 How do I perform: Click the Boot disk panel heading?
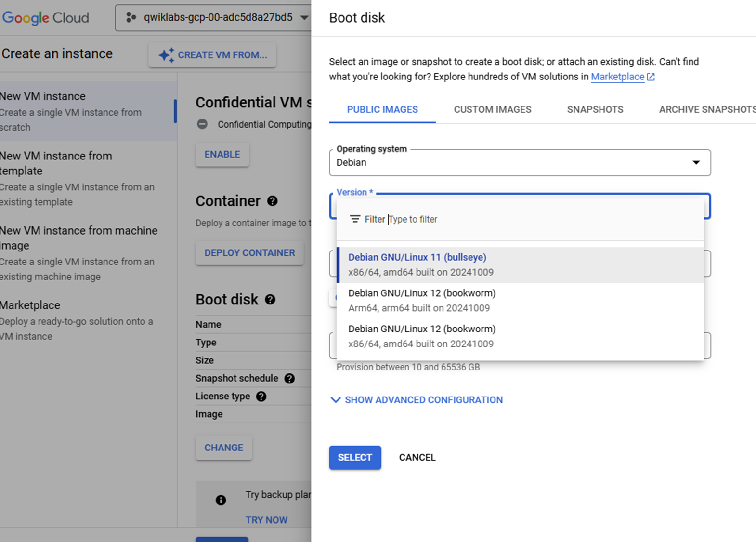point(357,18)
